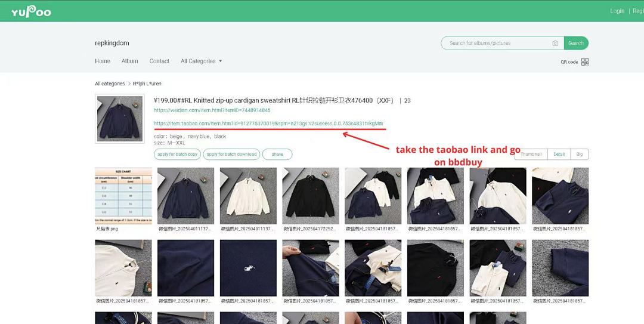Open the size chart image
Image resolution: width=644 pixels, height=324 pixels.
[123, 196]
